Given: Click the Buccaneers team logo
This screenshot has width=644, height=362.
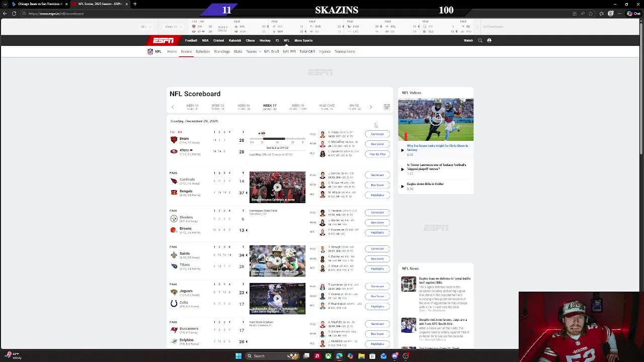Looking at the screenshot, I should 174,330.
